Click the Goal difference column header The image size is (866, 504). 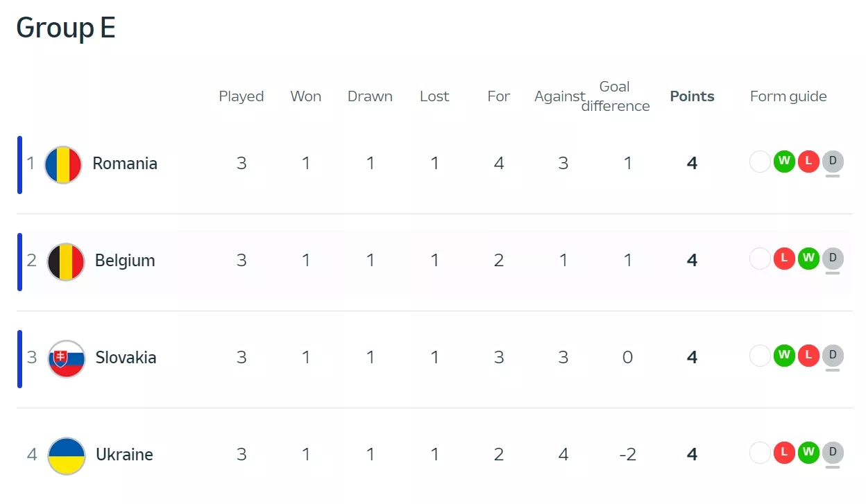tap(615, 96)
